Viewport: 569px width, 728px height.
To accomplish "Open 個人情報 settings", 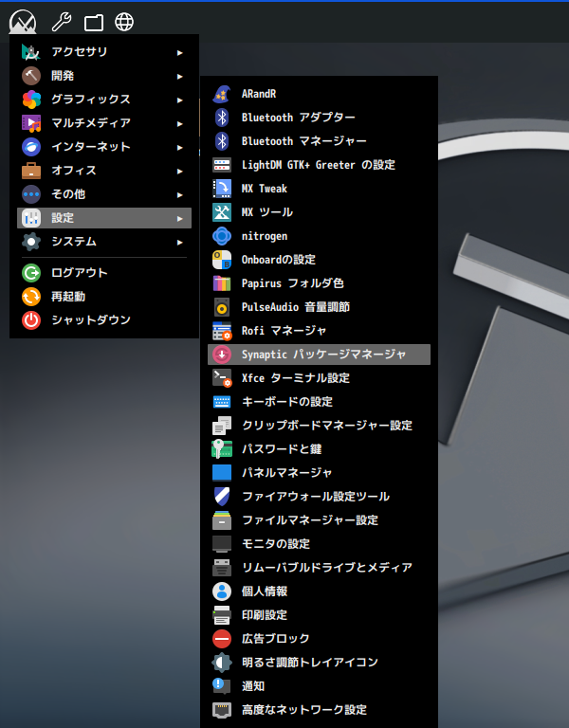I will pyautogui.click(x=319, y=591).
